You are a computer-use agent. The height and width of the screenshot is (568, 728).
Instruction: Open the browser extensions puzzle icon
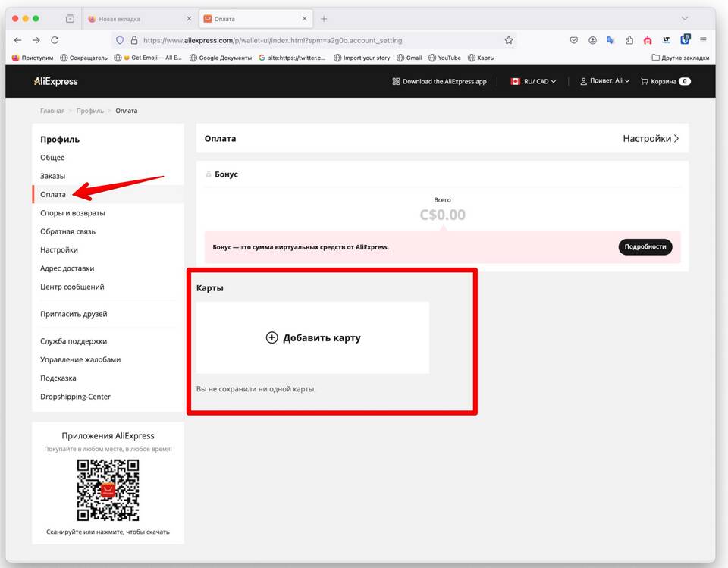pyautogui.click(x=629, y=40)
